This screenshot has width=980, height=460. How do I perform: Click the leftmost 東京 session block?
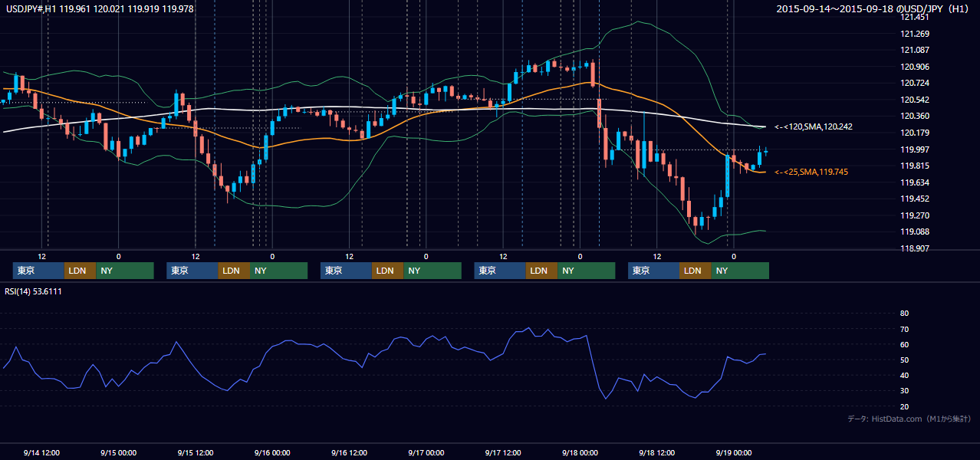38,271
